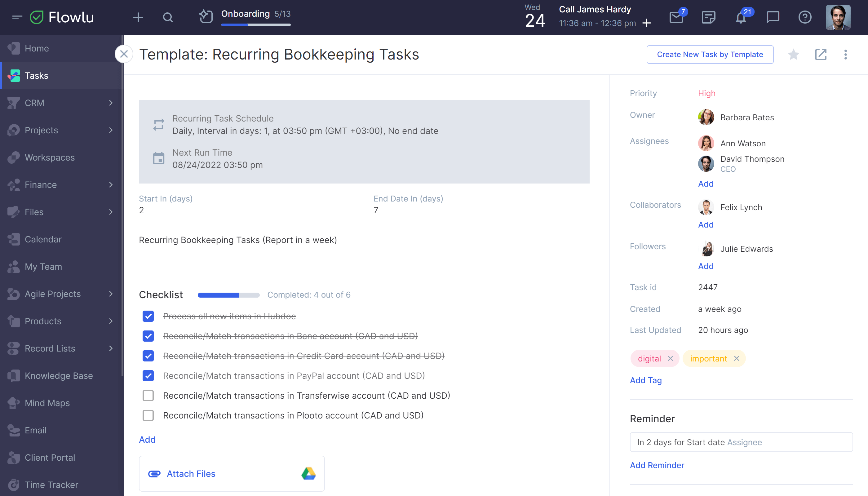
Task: Click the chat/messages icon in toolbar
Action: (x=773, y=17)
